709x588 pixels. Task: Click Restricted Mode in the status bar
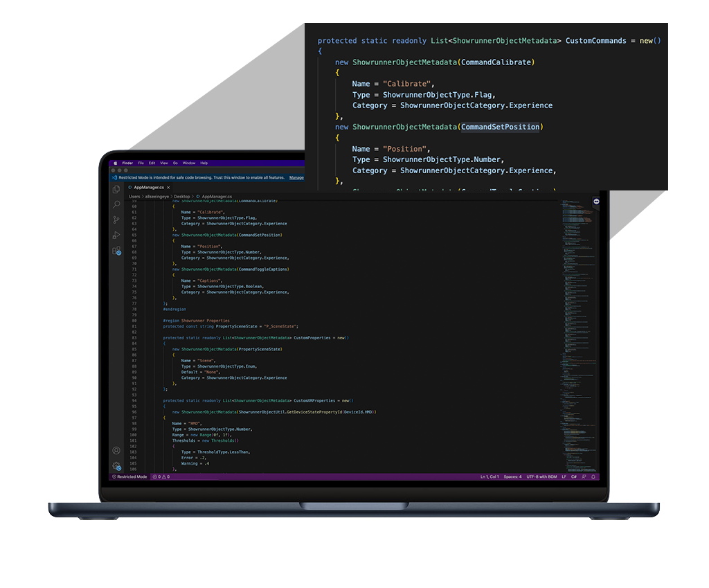[x=129, y=477]
